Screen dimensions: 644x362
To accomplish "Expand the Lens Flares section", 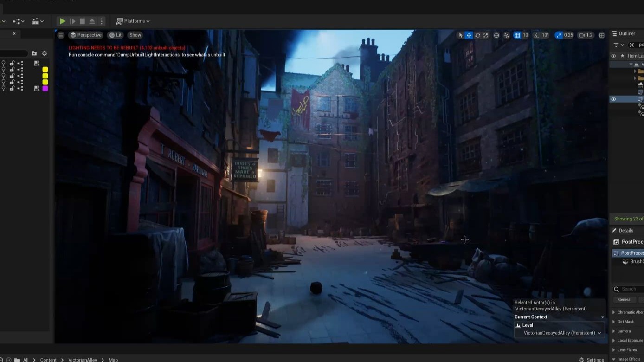I will 614,350.
